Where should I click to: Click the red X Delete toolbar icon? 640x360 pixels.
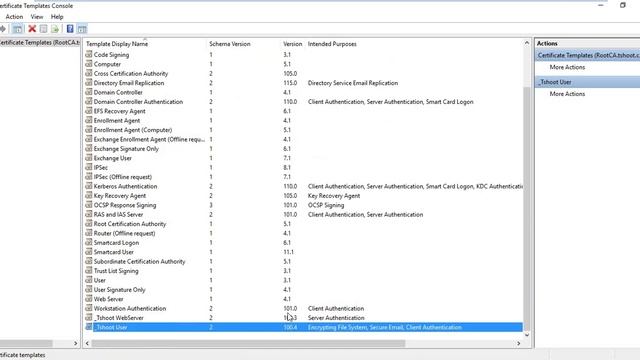coord(32,29)
